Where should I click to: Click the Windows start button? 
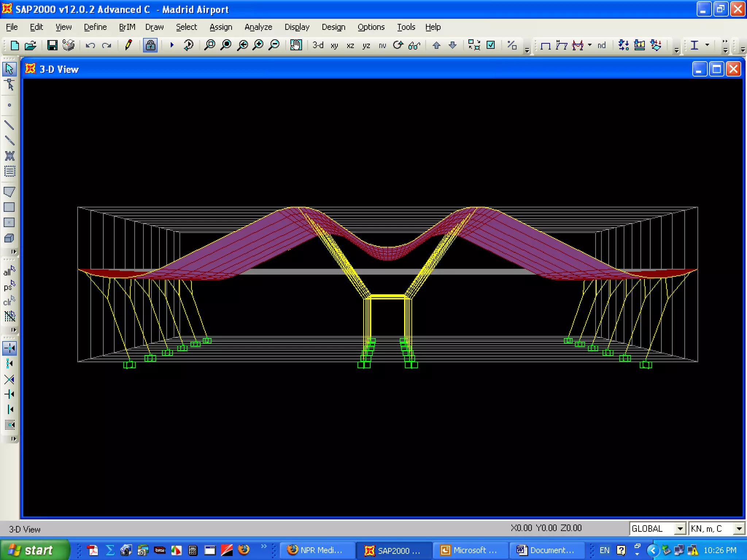coord(34,550)
